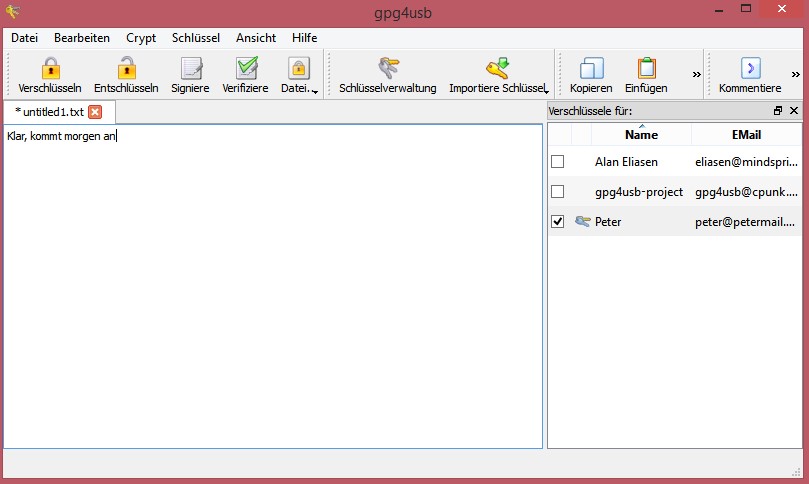
Task: Check the Alan Eliasen key checkbox
Action: (558, 161)
